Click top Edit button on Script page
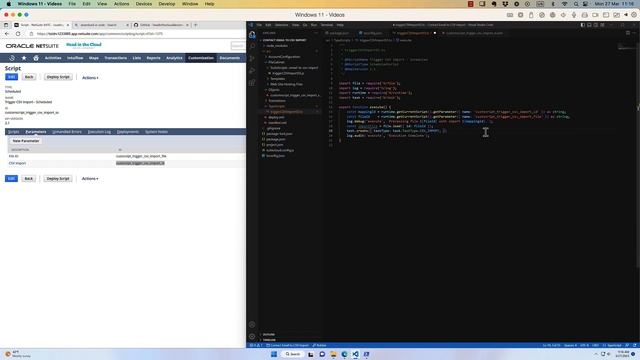The image size is (640, 360). (11, 77)
